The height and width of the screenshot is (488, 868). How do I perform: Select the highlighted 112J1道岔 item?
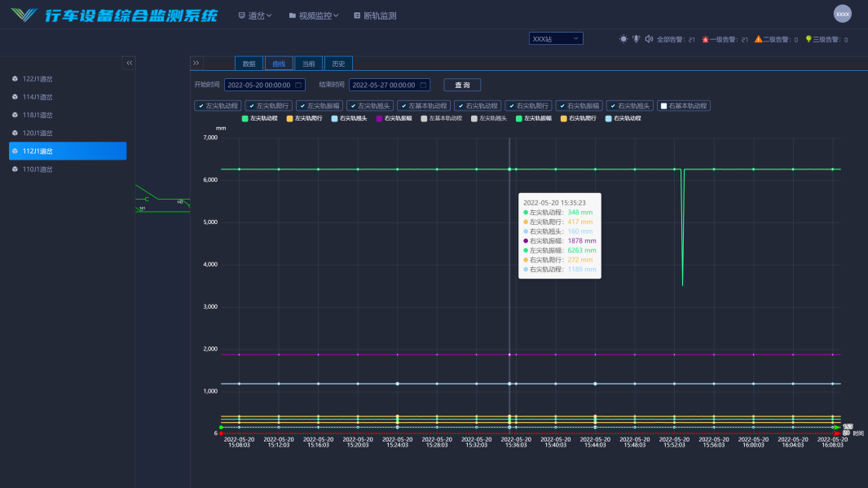click(x=68, y=151)
